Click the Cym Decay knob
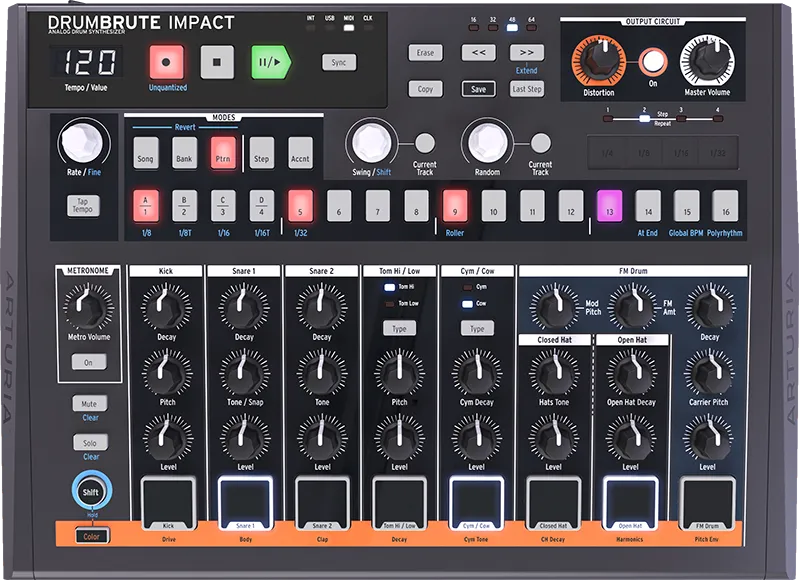Image resolution: width=799 pixels, height=580 pixels. [477, 373]
